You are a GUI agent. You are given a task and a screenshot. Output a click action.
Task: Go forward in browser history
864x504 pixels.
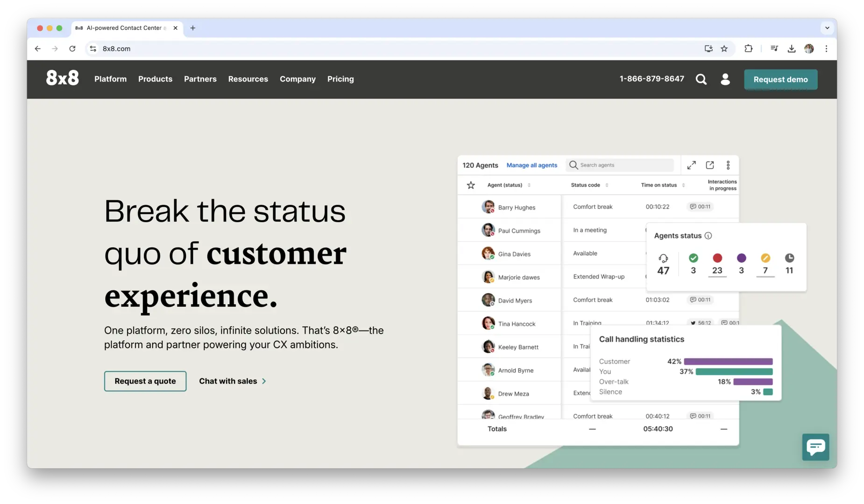[x=55, y=49]
